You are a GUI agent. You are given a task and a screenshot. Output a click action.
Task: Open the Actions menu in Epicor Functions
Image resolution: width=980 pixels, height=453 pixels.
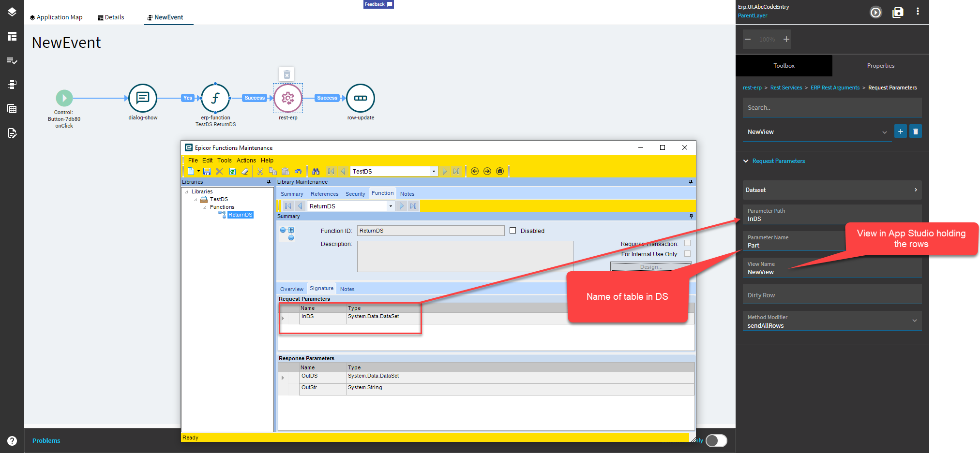[x=246, y=161]
